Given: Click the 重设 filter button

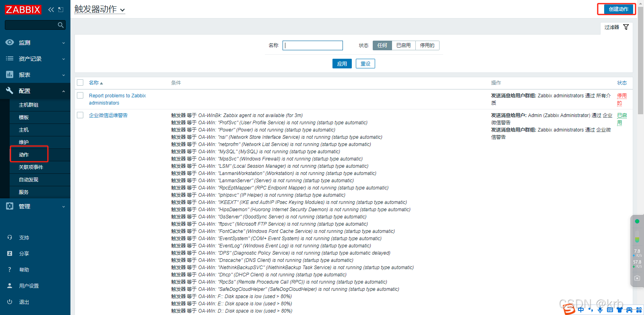Looking at the screenshot, I should coord(365,64).
